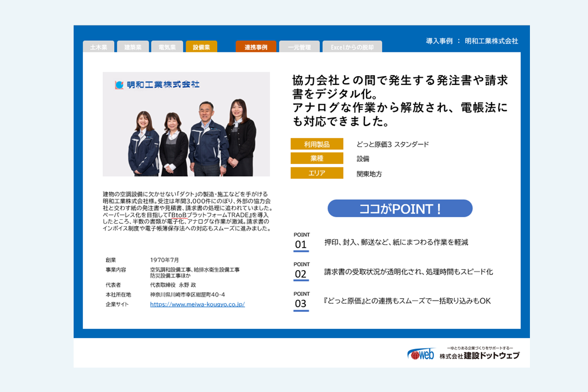Click the 企業サイト label
This screenshot has height=392, width=588.
tap(117, 304)
